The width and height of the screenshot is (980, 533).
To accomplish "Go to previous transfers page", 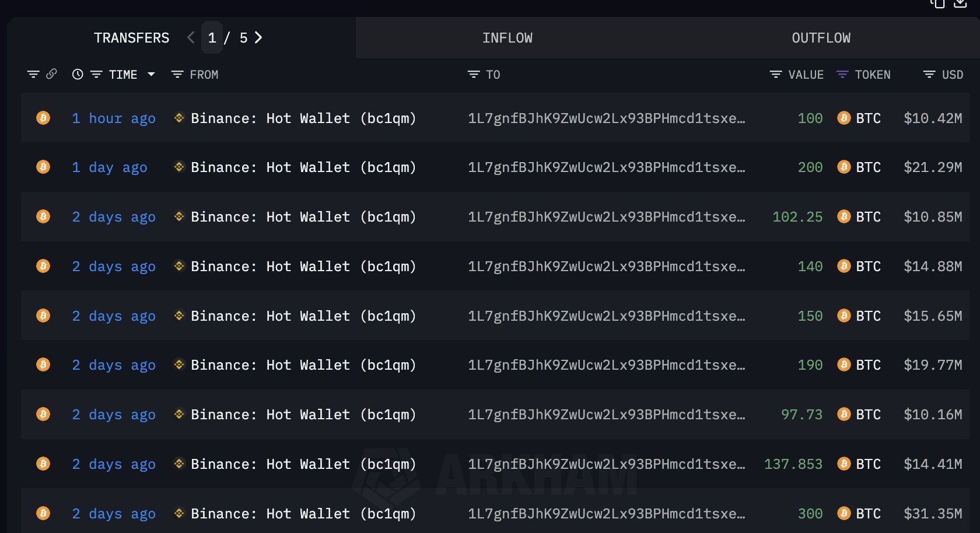I will point(191,38).
